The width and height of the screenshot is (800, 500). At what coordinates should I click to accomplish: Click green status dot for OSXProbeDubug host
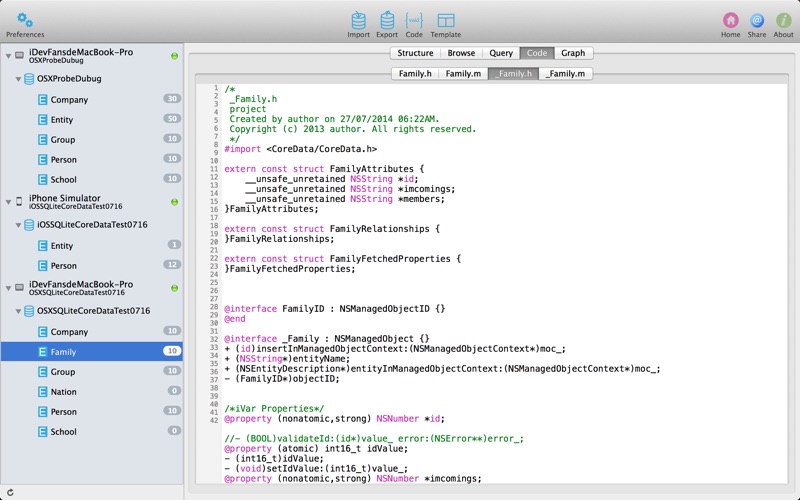(x=174, y=56)
